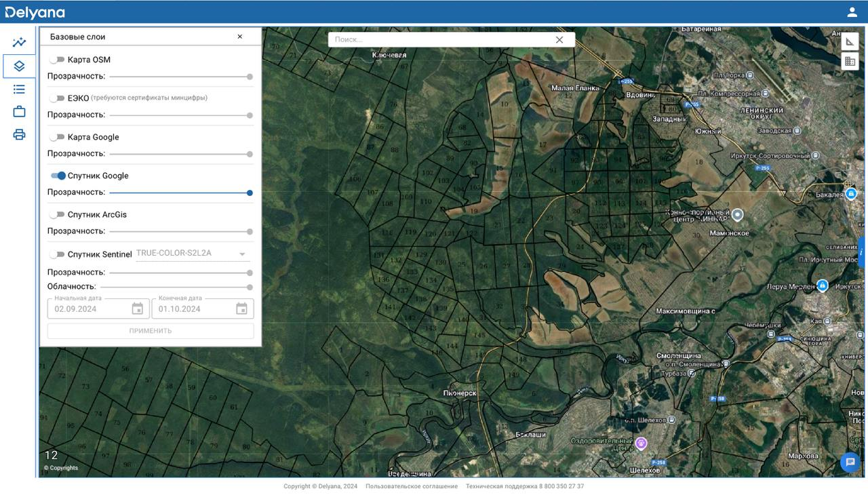Enable the Спутник ArcGis toggle
Image resolution: width=868 pixels, height=495 pixels.
[x=57, y=214]
